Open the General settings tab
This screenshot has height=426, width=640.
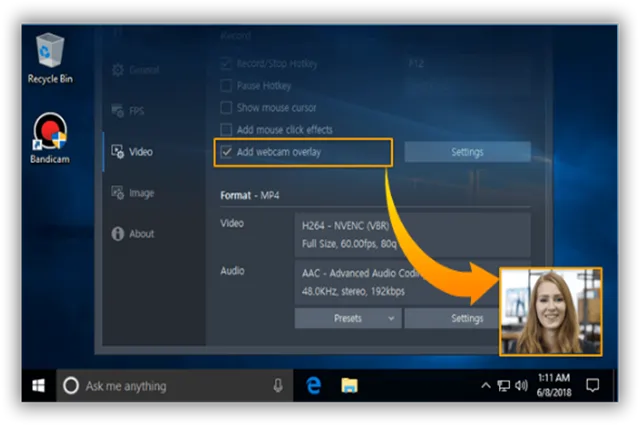tap(144, 70)
